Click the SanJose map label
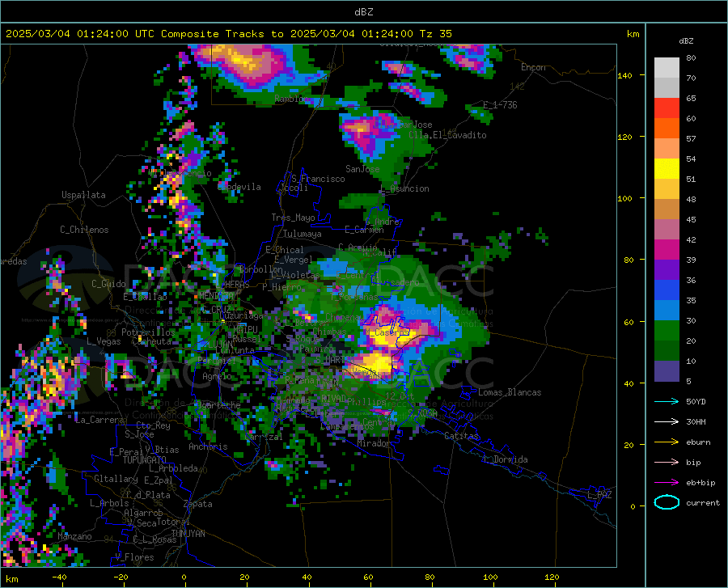The width and height of the screenshot is (728, 588). click(x=362, y=169)
